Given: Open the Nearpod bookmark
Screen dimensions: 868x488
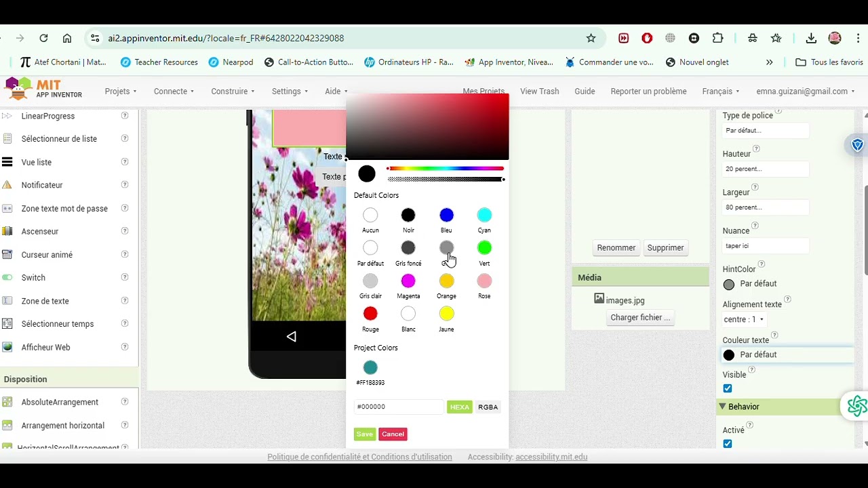Looking at the screenshot, I should 231,62.
